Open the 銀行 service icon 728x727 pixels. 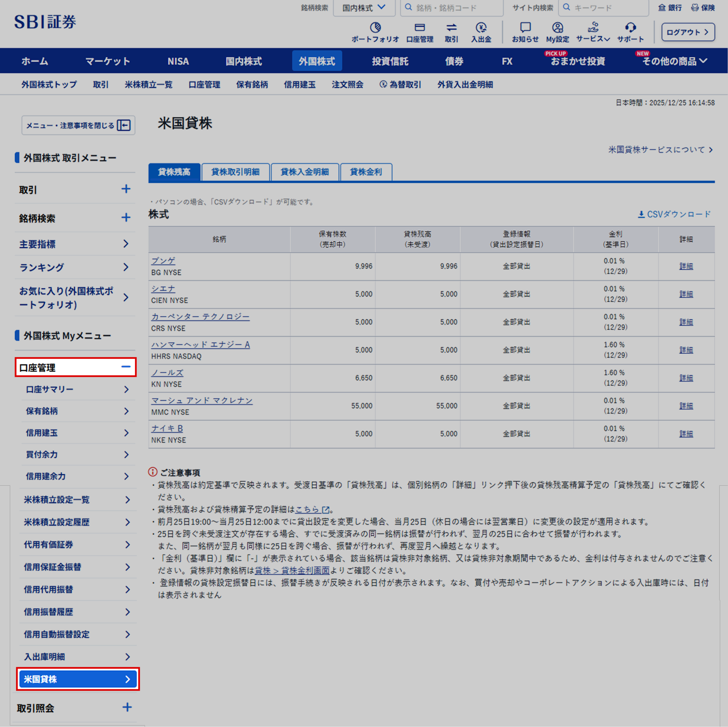669,7
